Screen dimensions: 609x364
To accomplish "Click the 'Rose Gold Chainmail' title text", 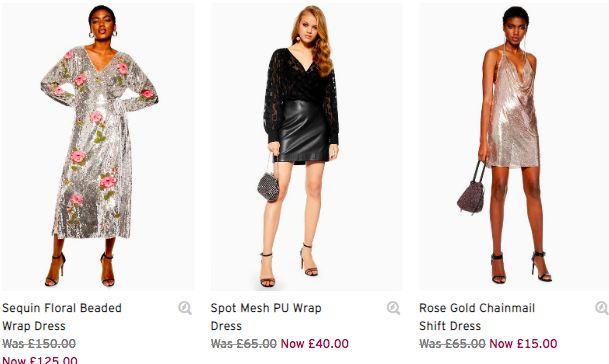I will point(477,308).
